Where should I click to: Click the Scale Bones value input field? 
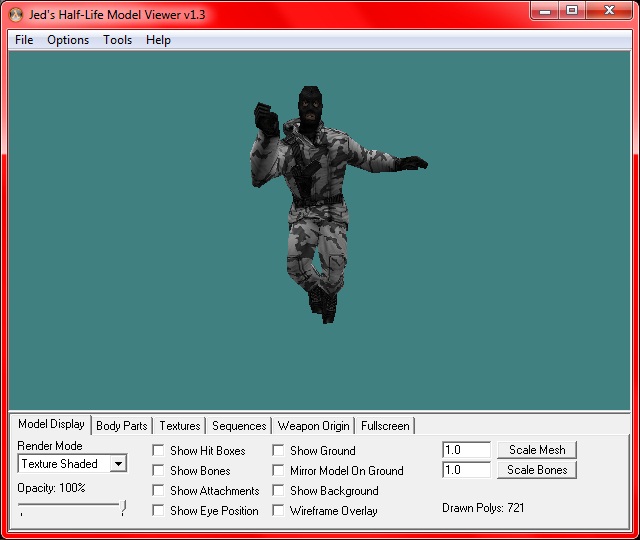(467, 470)
